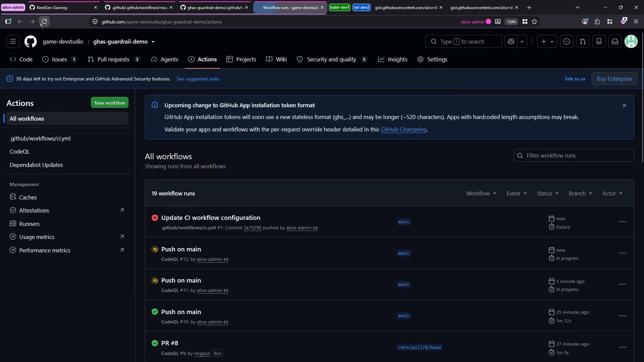The width and height of the screenshot is (644, 362).
Task: Switch to the Code tab
Action: pos(21,59)
